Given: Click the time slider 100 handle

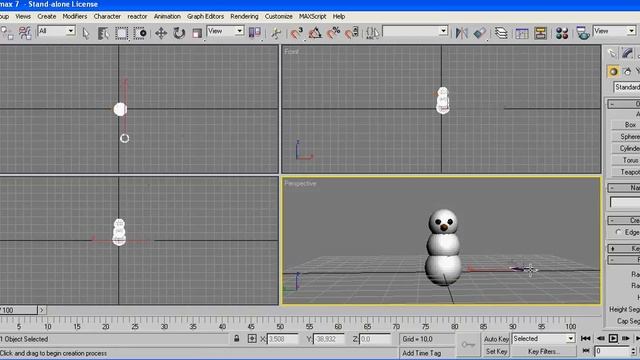Looking at the screenshot, I should (x=18, y=310).
